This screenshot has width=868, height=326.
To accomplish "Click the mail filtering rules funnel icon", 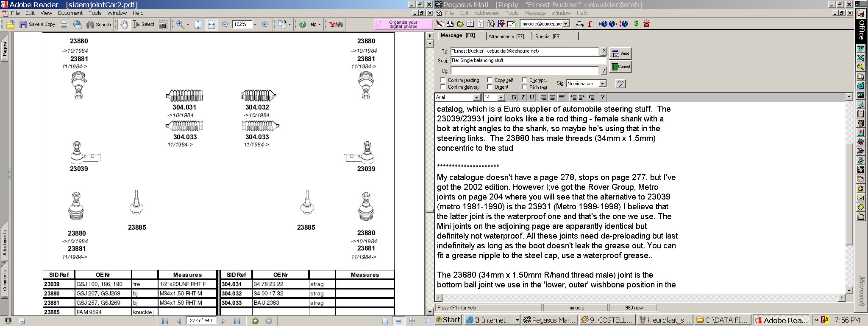I will pos(501,24).
